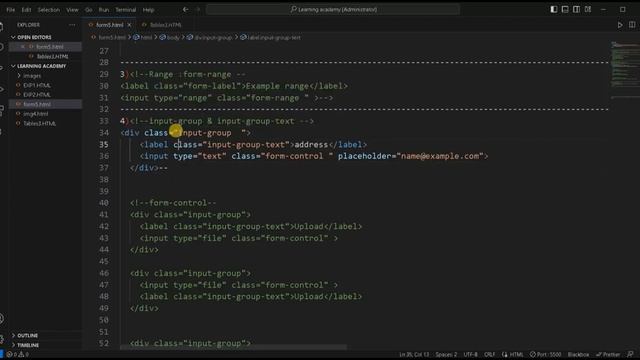
Task: Select Tables3.HTML under Open Editors
Action: 52,56
